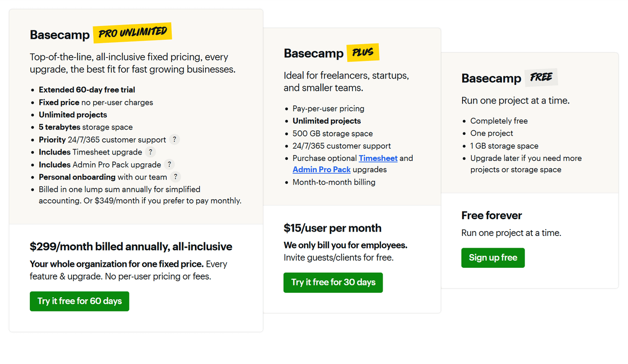Click the Free forever heading
The height and width of the screenshot is (364, 628).
click(492, 215)
